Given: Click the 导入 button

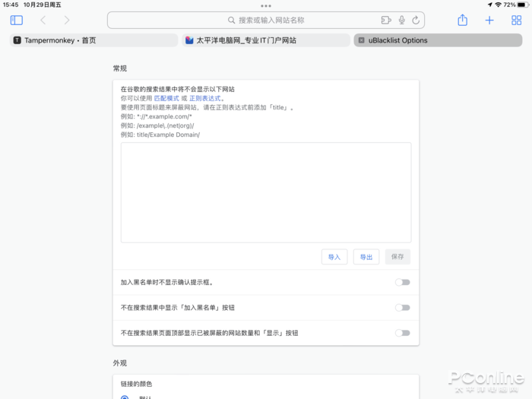Looking at the screenshot, I should coord(334,257).
